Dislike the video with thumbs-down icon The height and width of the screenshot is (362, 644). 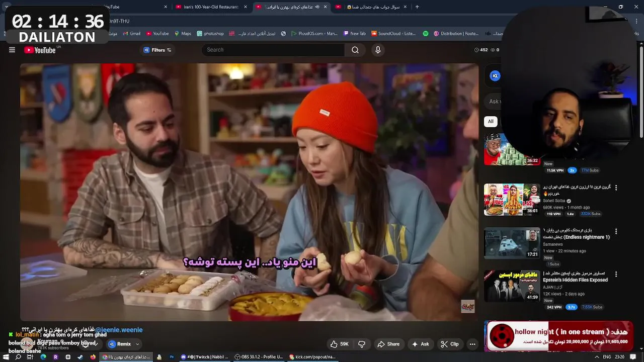coord(362,344)
